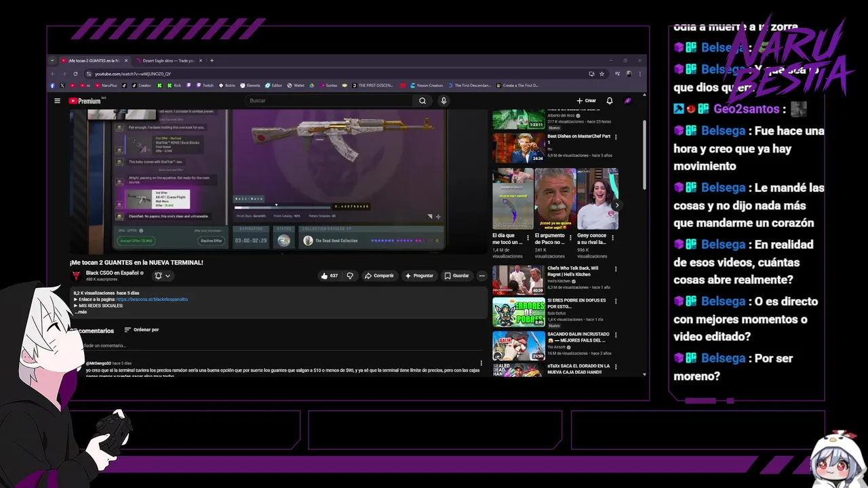Image resolution: width=868 pixels, height=488 pixels.
Task: Click the Compartir share button
Action: pyautogui.click(x=379, y=276)
